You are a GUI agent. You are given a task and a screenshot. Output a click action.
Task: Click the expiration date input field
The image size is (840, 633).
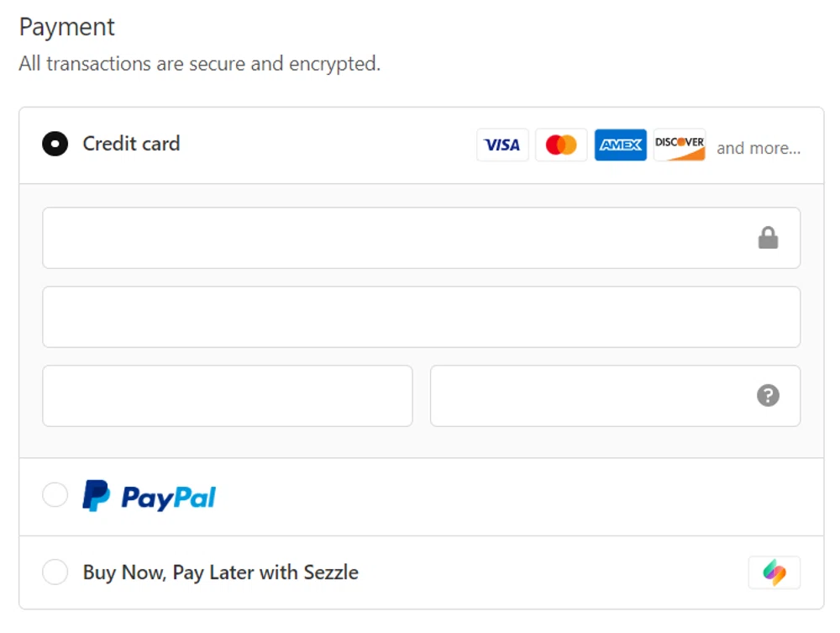pos(227,395)
